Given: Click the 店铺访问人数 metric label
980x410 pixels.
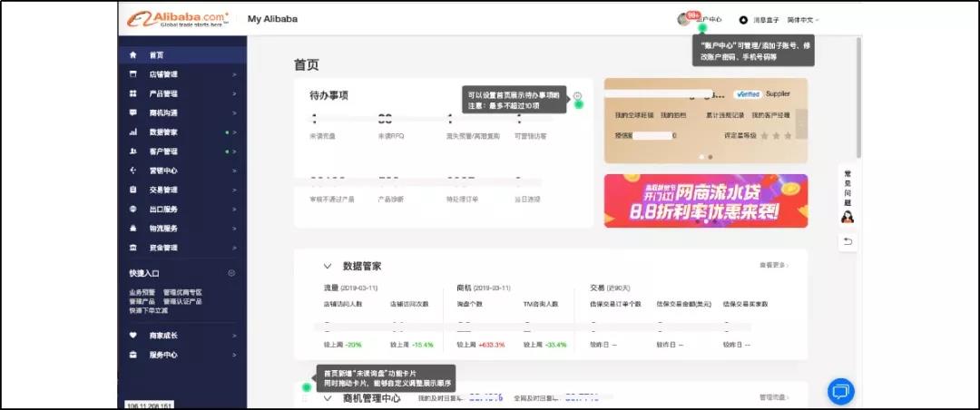Looking at the screenshot, I should pyautogui.click(x=342, y=305).
